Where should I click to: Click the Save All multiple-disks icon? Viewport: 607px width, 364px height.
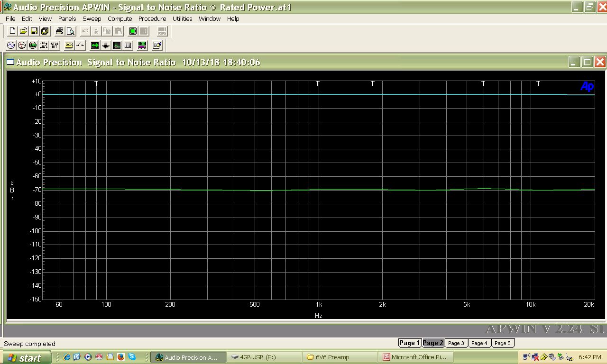[x=45, y=31]
